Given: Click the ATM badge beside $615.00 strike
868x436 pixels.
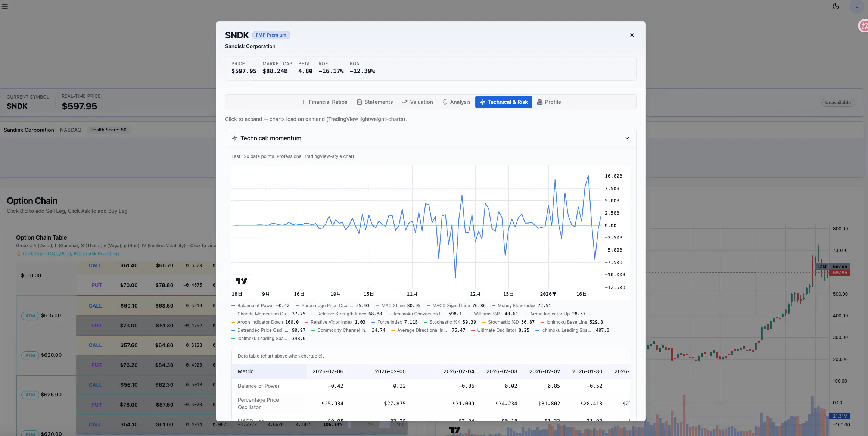Looking at the screenshot, I should coord(30,316).
